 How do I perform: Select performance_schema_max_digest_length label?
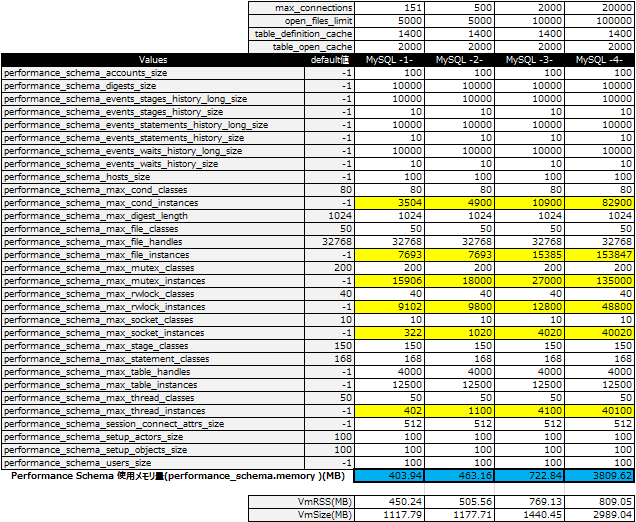tap(153, 216)
